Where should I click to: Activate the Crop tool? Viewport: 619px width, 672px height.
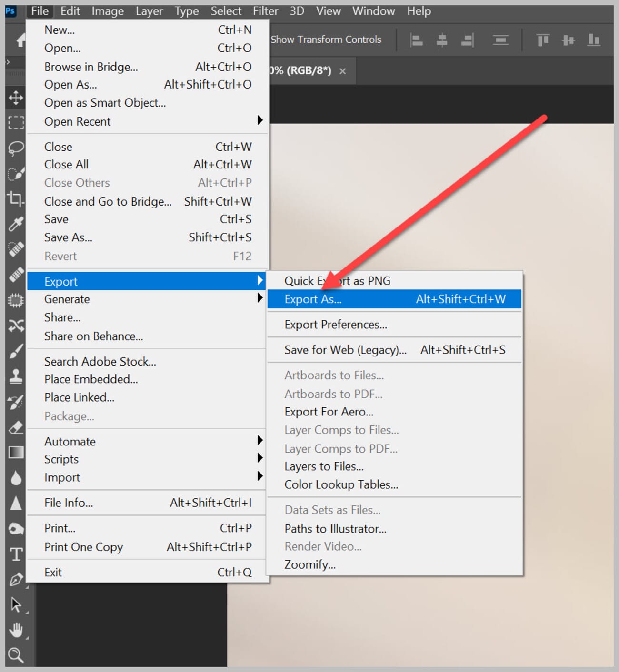pos(16,200)
